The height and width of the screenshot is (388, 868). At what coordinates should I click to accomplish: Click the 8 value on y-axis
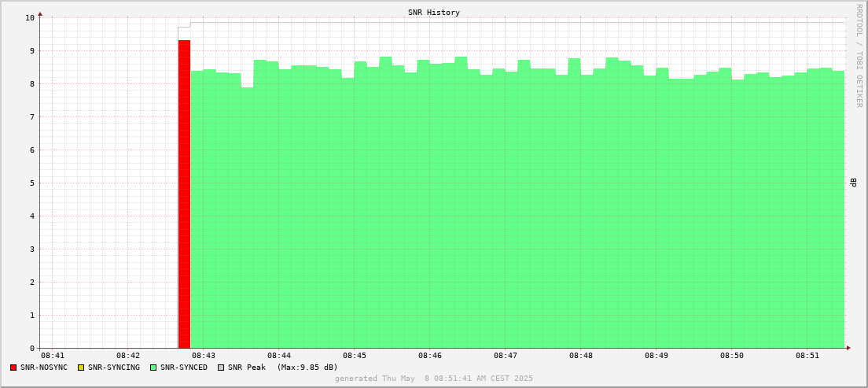(32, 83)
